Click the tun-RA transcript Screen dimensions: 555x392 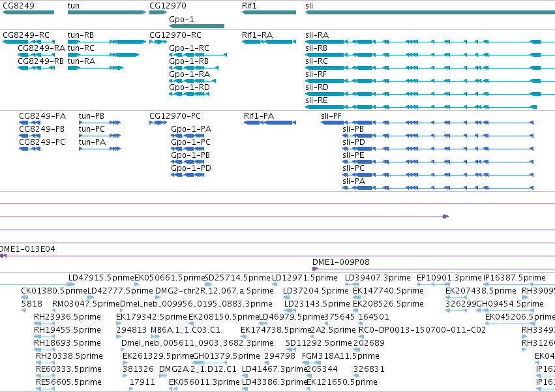95,68
